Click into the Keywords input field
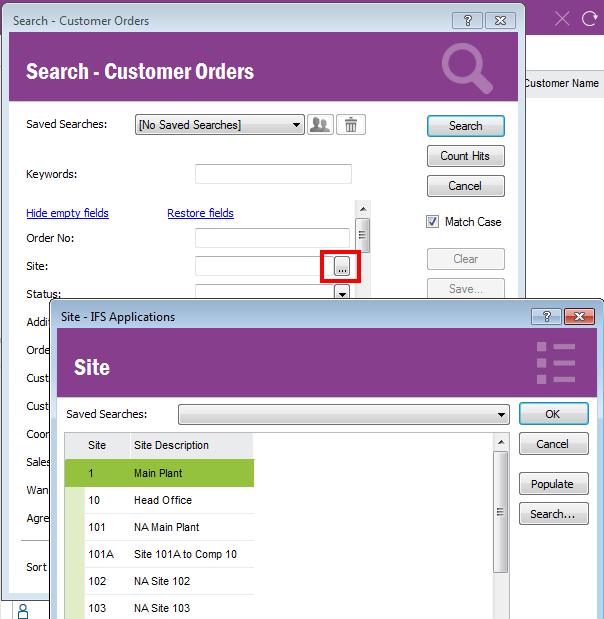 pos(273,175)
